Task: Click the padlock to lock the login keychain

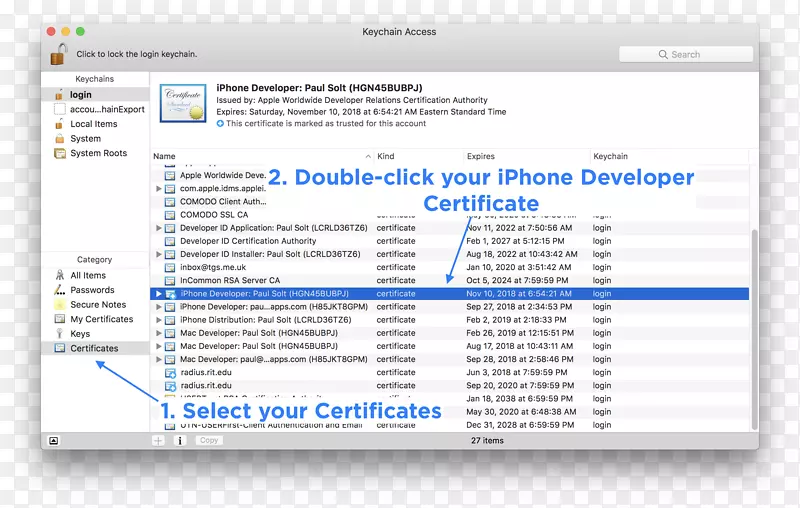Action: click(59, 54)
